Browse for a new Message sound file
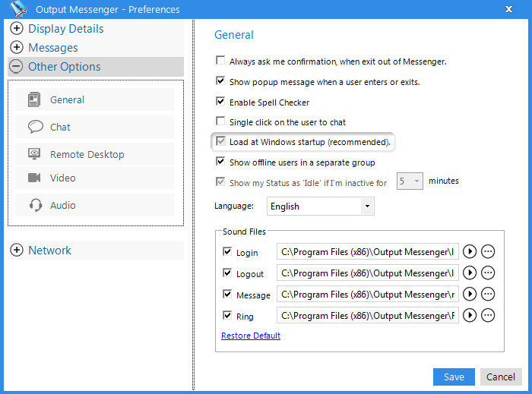Viewport: 532px width, 394px height. point(488,294)
